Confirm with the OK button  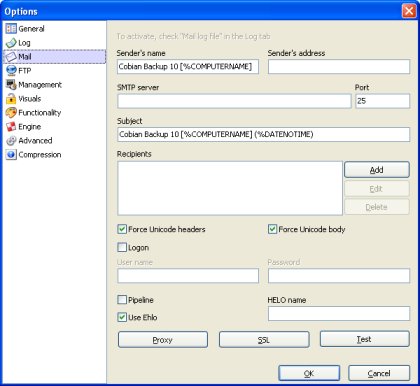[309, 373]
